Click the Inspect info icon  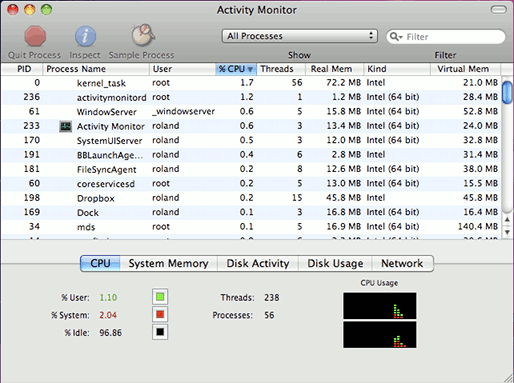(85, 36)
